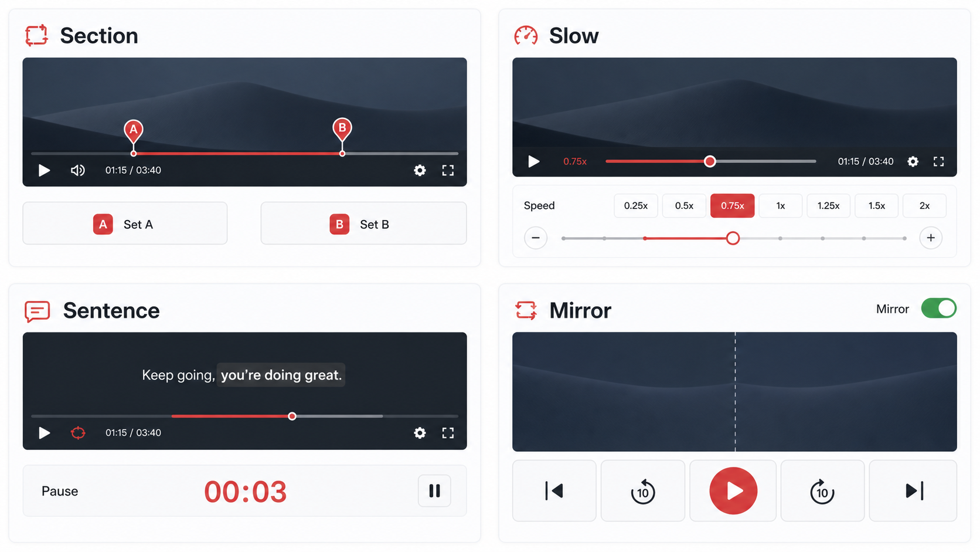Forward 10 seconds in Mirror
980x552 pixels.
click(x=823, y=491)
